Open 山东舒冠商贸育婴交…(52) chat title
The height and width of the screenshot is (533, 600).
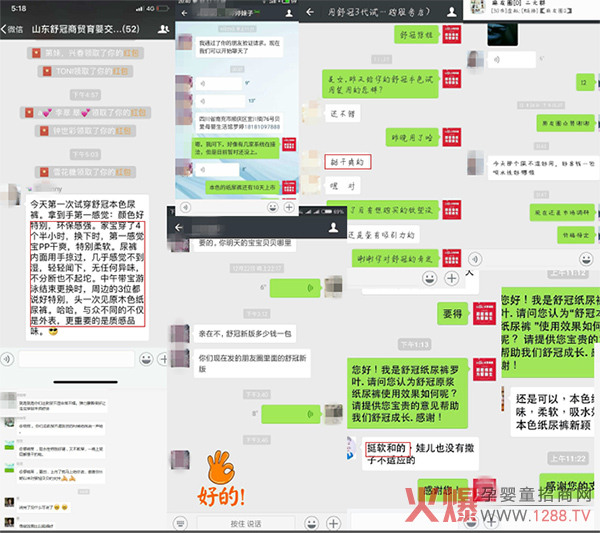(x=85, y=29)
